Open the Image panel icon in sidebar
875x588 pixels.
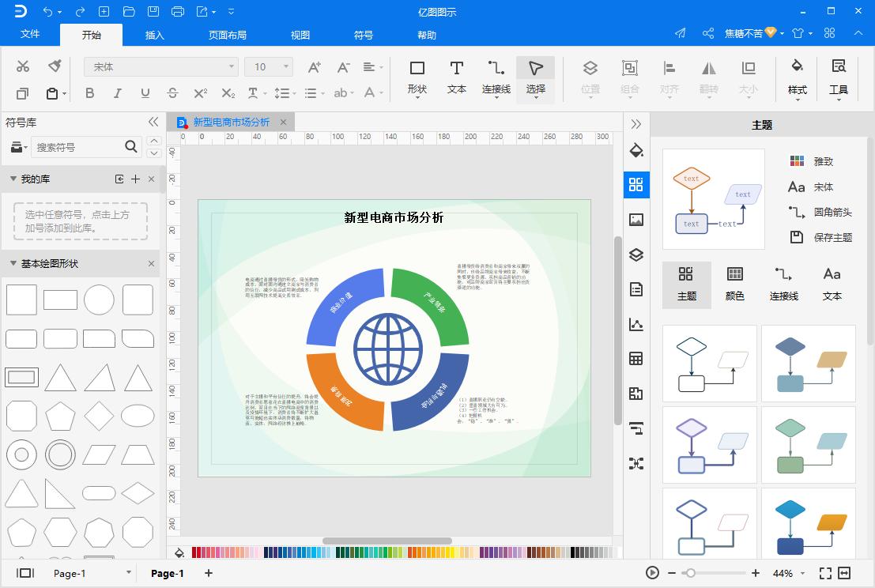tap(636, 220)
